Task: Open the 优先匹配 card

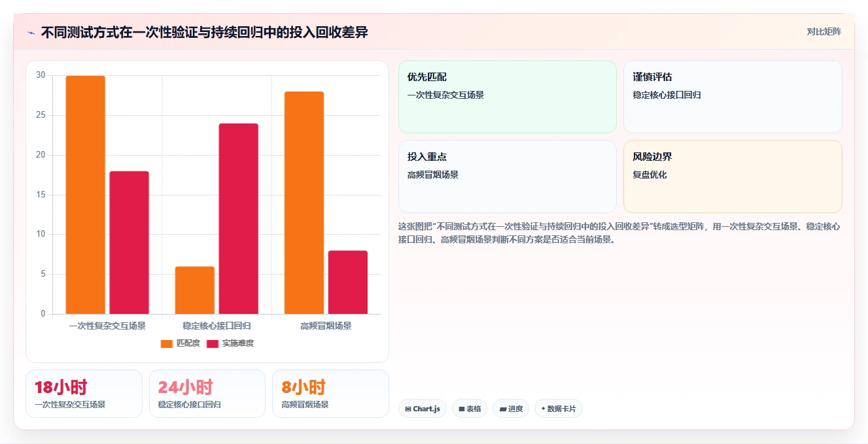Action: 508,97
